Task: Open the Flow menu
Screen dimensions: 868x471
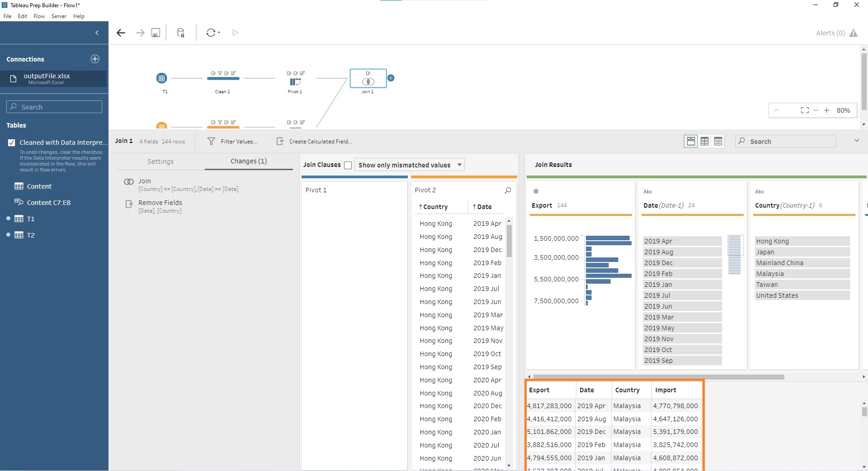Action: point(39,16)
